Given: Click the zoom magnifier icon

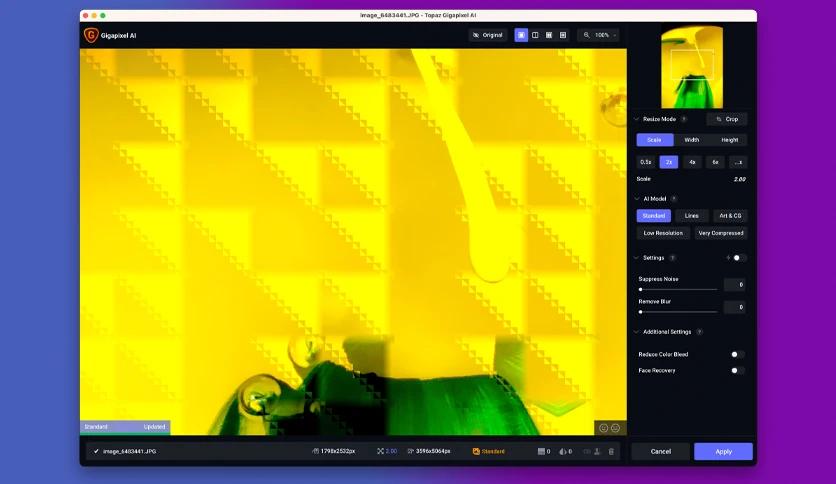Looking at the screenshot, I should [x=586, y=35].
